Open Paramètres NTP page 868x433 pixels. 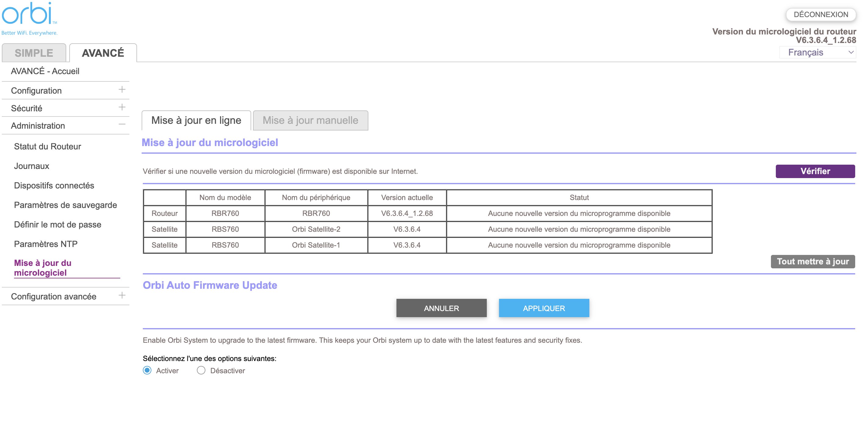click(x=46, y=244)
